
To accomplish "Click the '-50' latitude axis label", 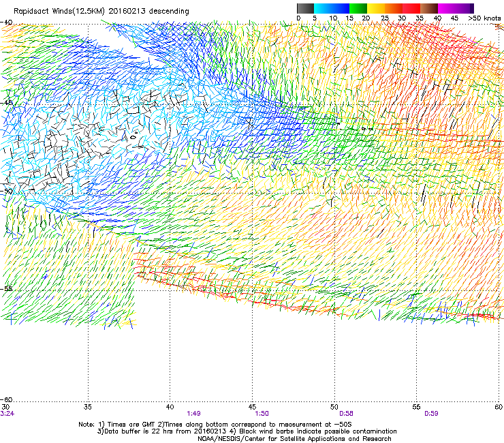I will (6, 192).
